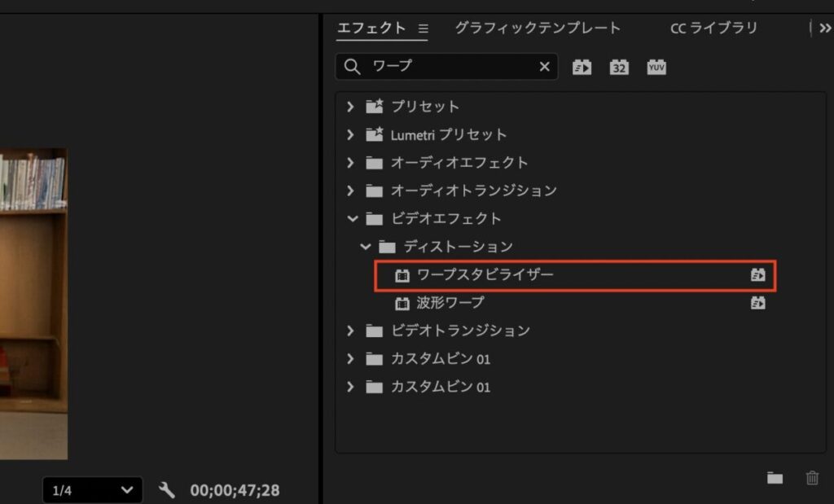
Task: Open the 1/4 playback resolution dropdown
Action: coord(92,490)
